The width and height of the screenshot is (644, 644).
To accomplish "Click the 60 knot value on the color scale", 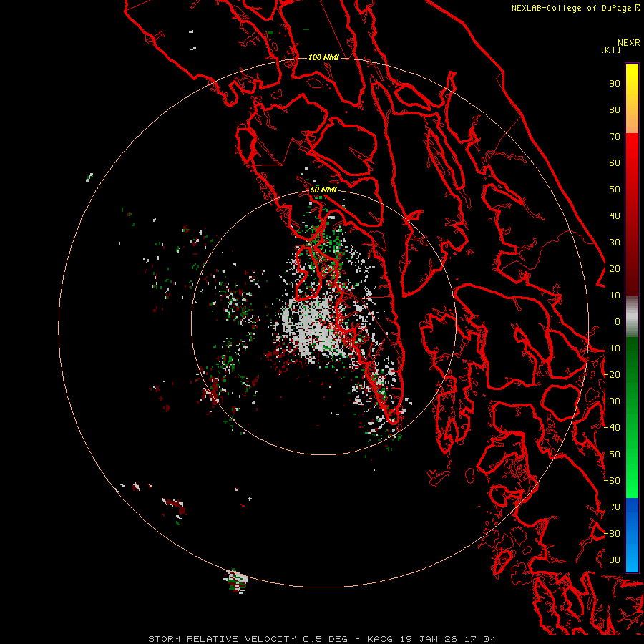I will click(x=615, y=163).
